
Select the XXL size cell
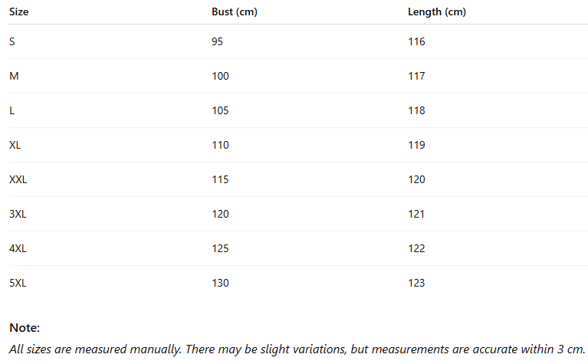18,179
